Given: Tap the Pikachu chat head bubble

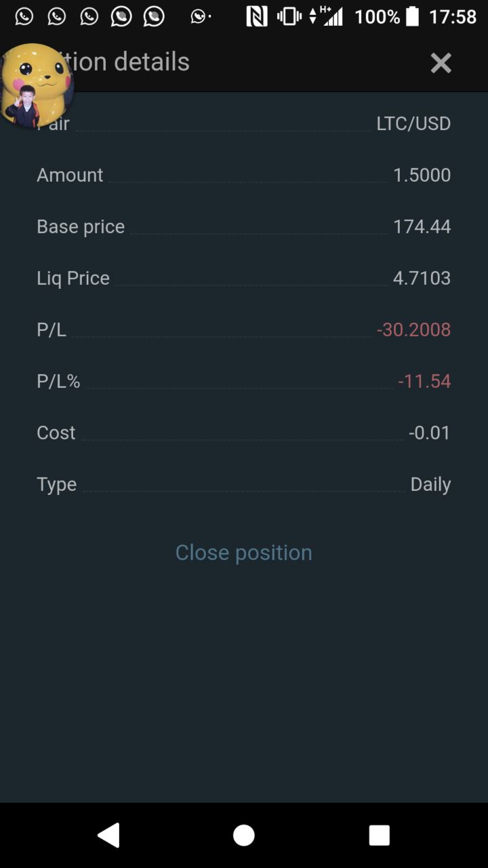Looking at the screenshot, I should [x=36, y=85].
